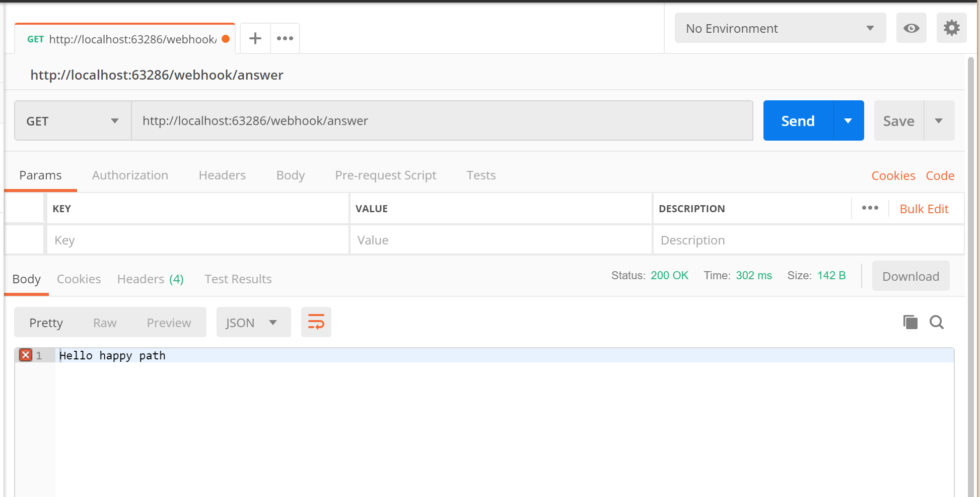980x497 pixels.
Task: Switch to Tests tab
Action: tap(481, 175)
